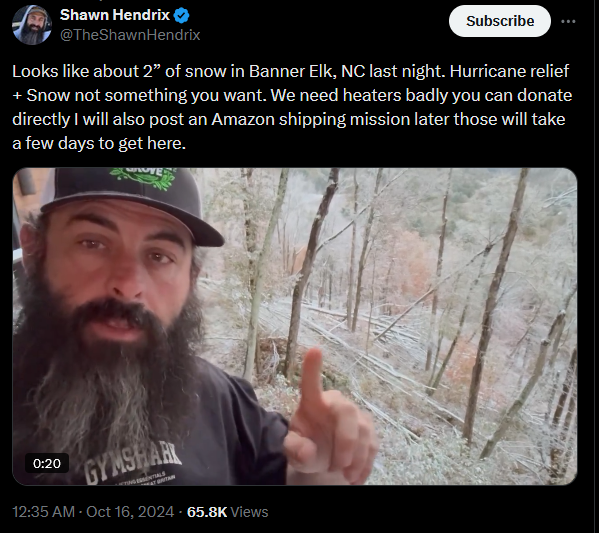The width and height of the screenshot is (599, 533).
Task: Visit the @TheShawnHendrix handle
Action: click(130, 35)
